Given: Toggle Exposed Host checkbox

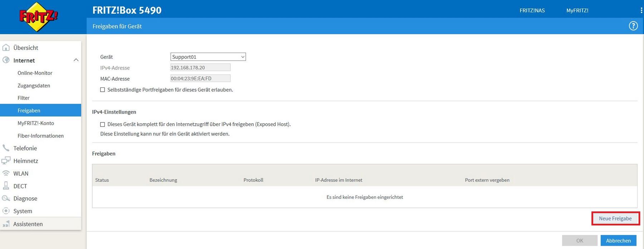Looking at the screenshot, I should point(103,124).
